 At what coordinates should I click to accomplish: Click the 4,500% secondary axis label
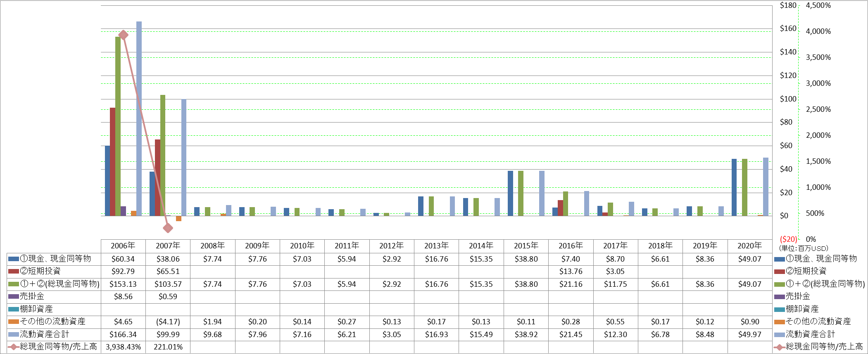(x=818, y=5)
